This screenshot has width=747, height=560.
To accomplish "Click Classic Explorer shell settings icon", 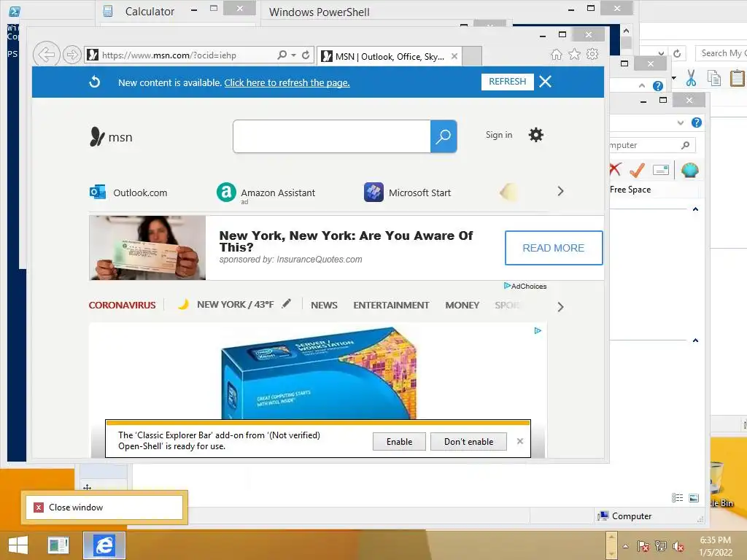I will pos(690,169).
